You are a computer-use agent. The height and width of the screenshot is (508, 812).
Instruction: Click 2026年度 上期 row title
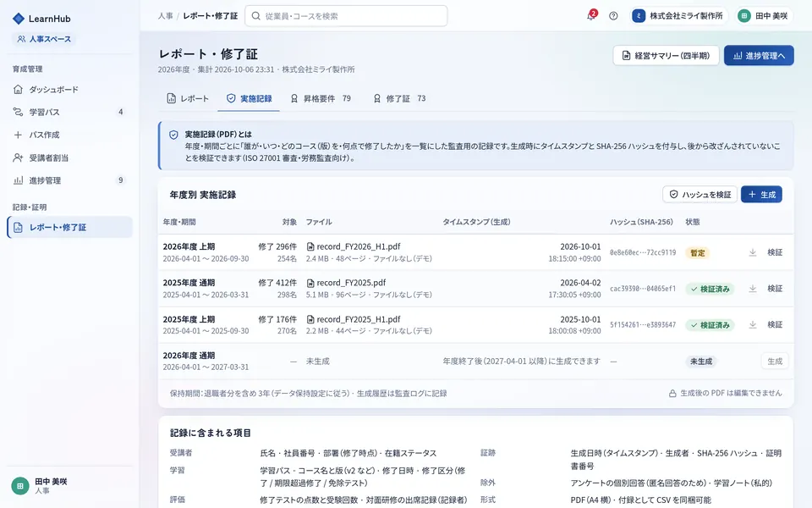click(x=189, y=246)
